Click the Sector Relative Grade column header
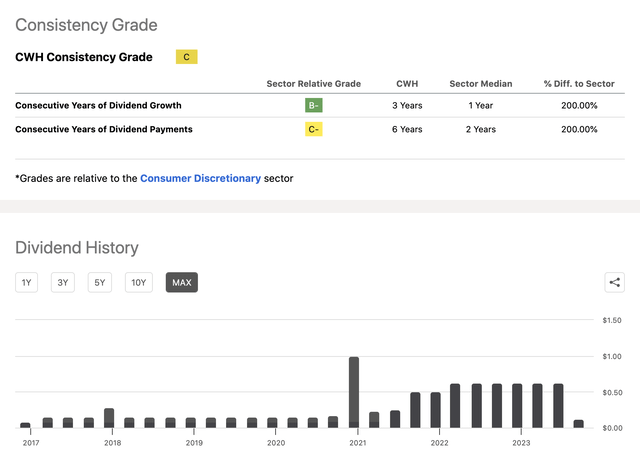The height and width of the screenshot is (470, 640). point(313,84)
